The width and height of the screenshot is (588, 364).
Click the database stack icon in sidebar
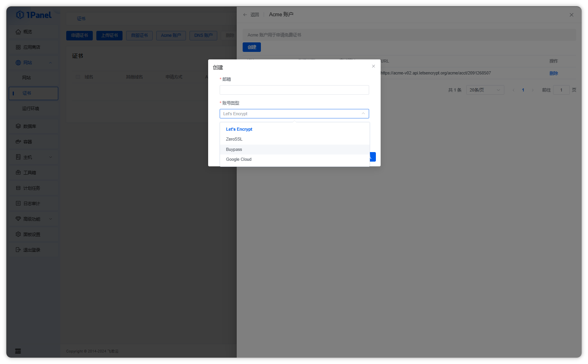[x=18, y=126]
